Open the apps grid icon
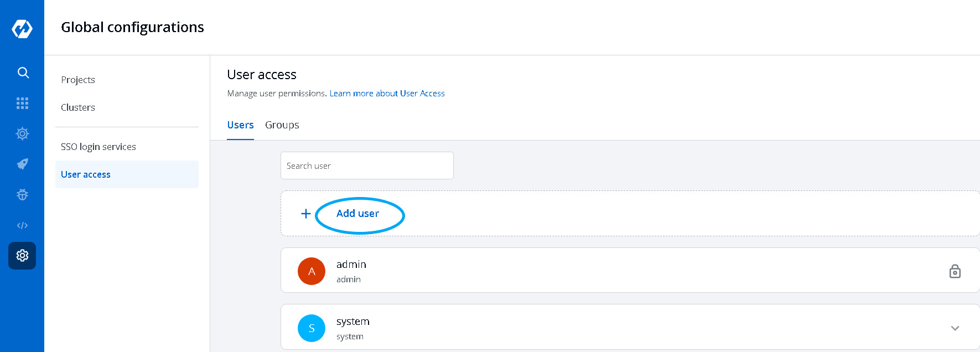The width and height of the screenshot is (980, 352). point(23,103)
